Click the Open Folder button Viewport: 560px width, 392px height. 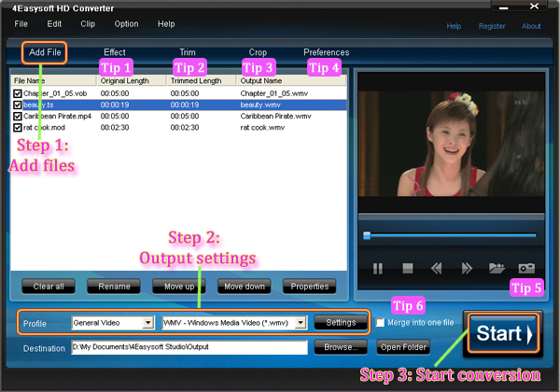(x=403, y=347)
